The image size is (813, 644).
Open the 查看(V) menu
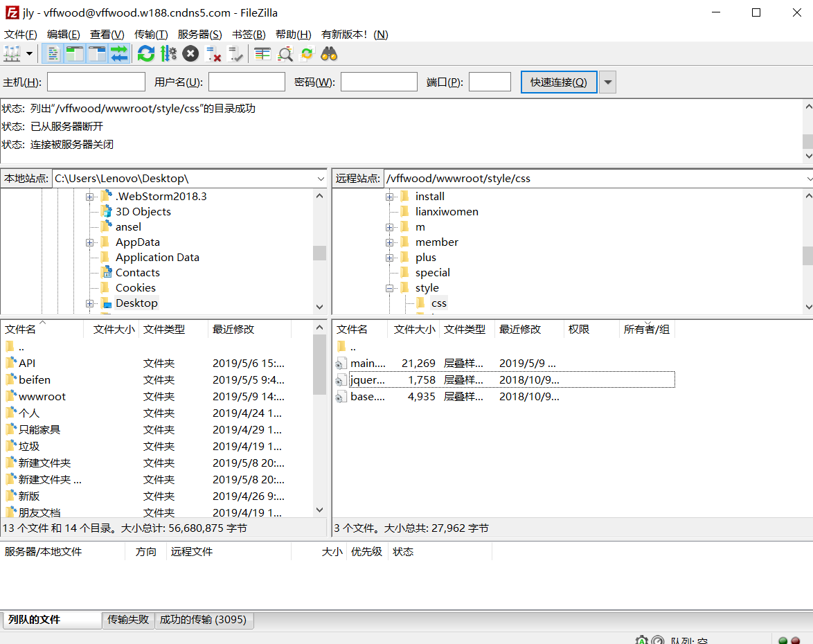coord(107,34)
